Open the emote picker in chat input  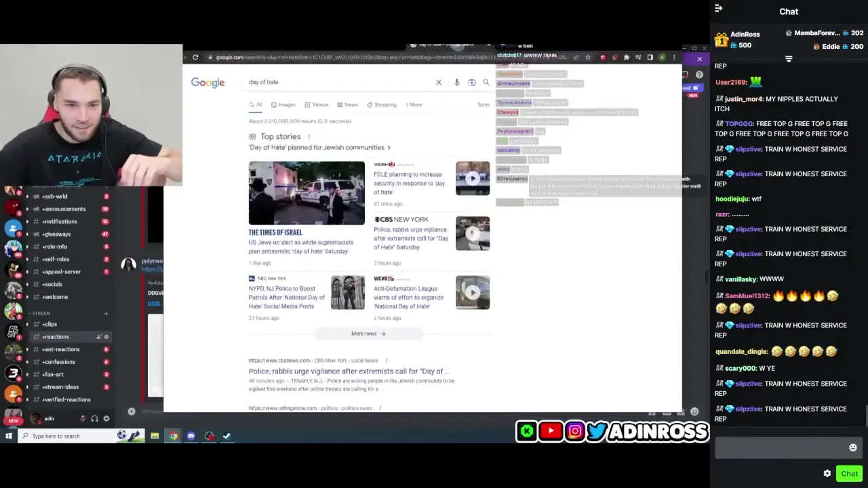tap(852, 447)
